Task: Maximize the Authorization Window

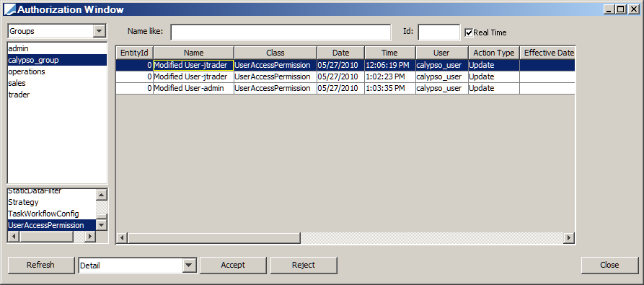Action: (621, 9)
